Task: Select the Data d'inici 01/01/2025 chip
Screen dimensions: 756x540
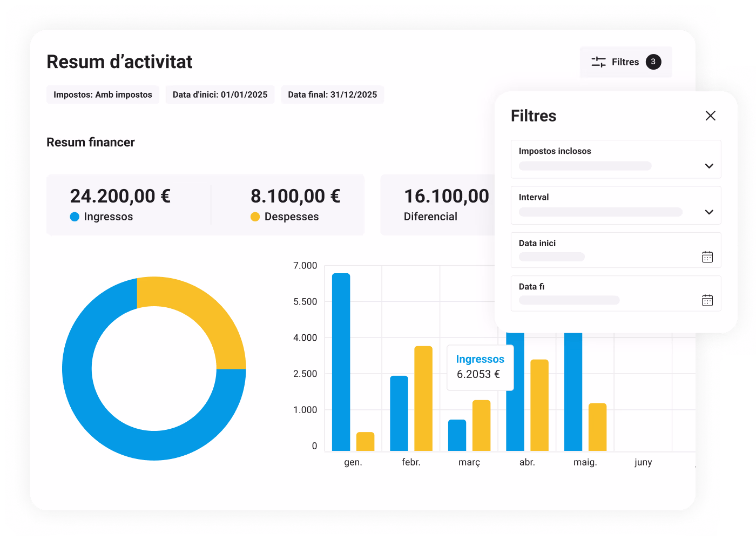Action: point(220,94)
